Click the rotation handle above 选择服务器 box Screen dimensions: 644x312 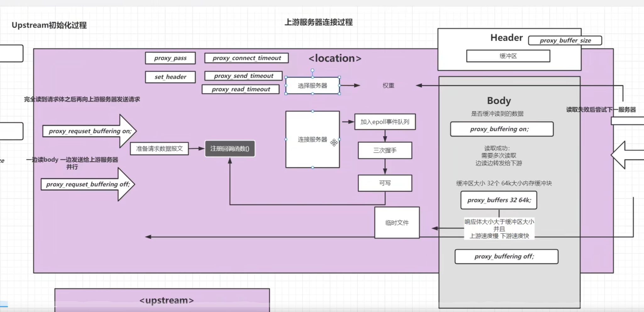[312, 71]
